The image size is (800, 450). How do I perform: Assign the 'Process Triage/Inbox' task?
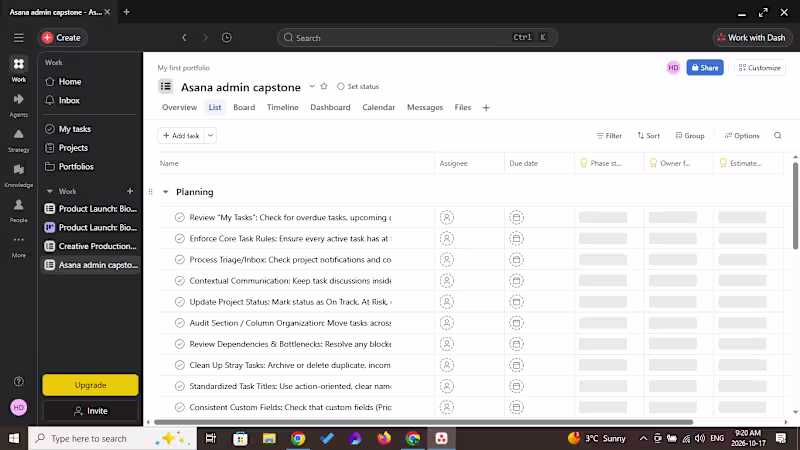click(446, 260)
